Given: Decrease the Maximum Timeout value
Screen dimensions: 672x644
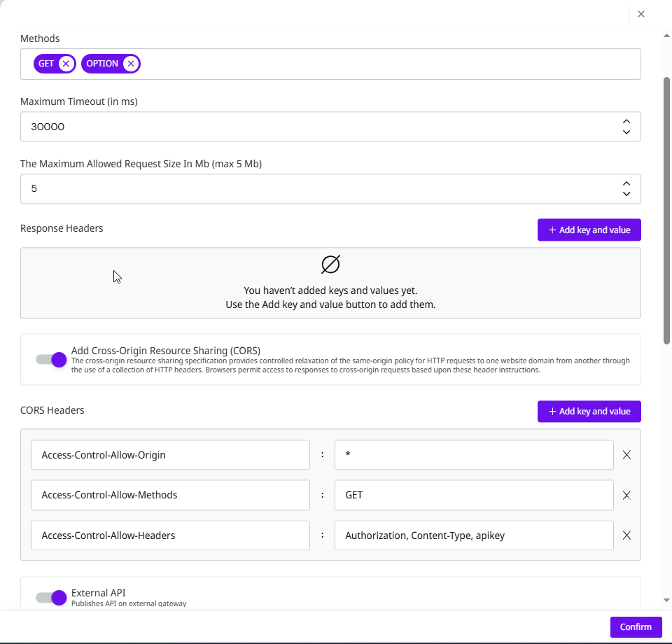Looking at the screenshot, I should pos(626,132).
